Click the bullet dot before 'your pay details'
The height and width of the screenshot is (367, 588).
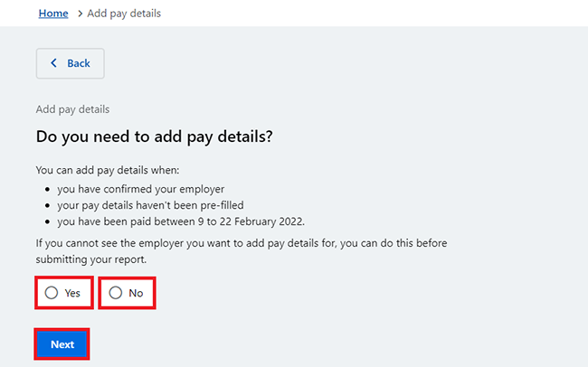(47, 205)
